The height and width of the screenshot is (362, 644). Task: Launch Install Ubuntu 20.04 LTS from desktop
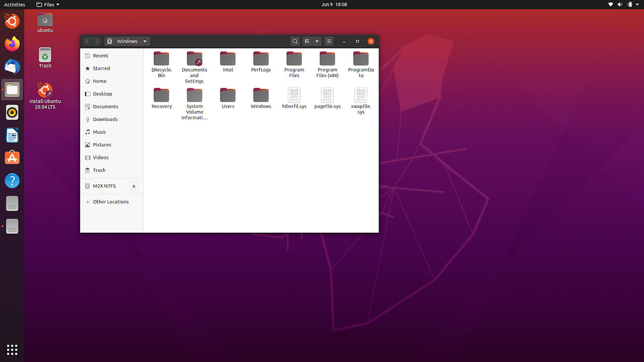pyautogui.click(x=45, y=97)
